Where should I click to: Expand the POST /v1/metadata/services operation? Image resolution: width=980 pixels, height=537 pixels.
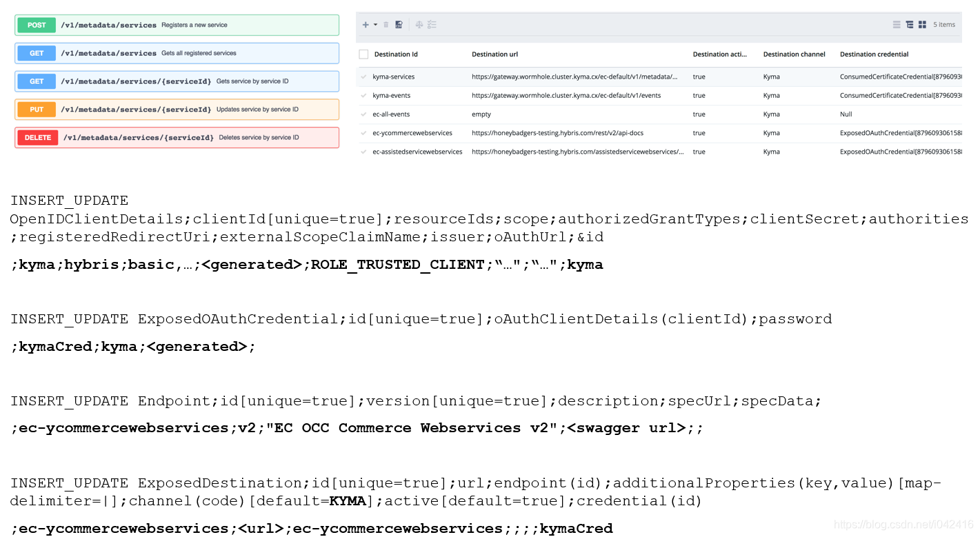tap(177, 25)
